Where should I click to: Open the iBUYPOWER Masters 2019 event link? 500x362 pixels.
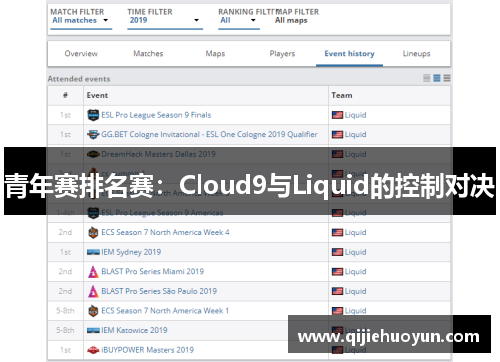pos(147,350)
